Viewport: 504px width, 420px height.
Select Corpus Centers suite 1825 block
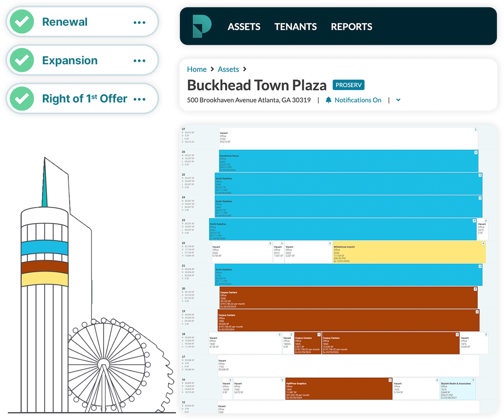307,343
